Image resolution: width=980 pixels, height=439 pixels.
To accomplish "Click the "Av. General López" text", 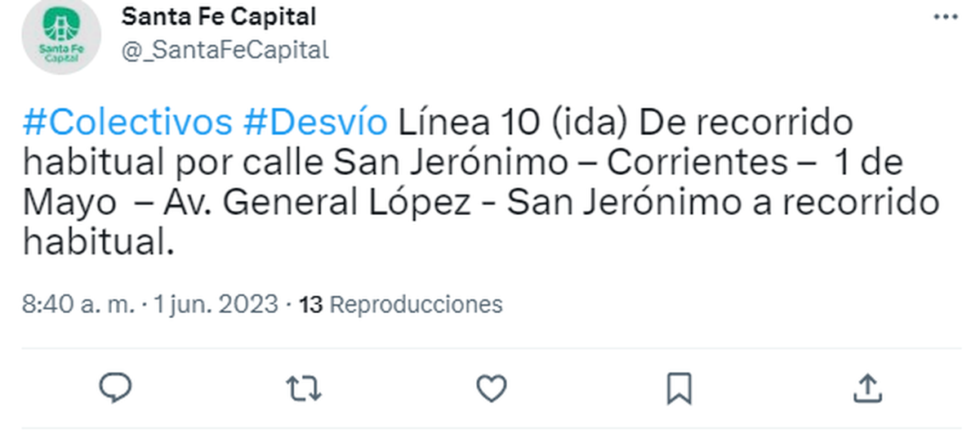I will [346, 204].
